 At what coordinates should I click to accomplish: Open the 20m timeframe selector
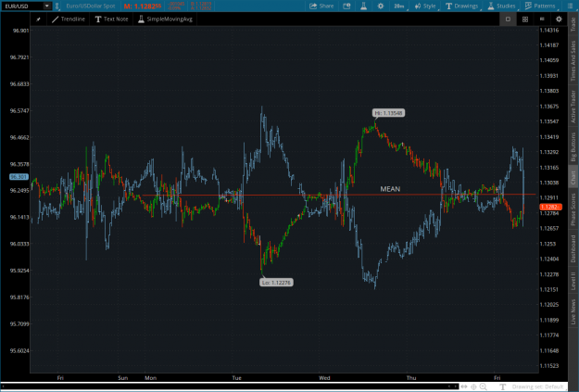click(x=399, y=6)
